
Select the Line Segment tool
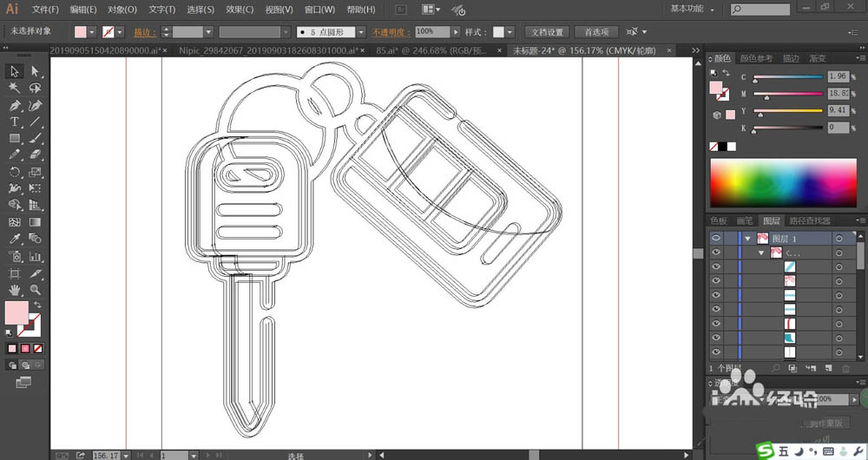[x=35, y=122]
